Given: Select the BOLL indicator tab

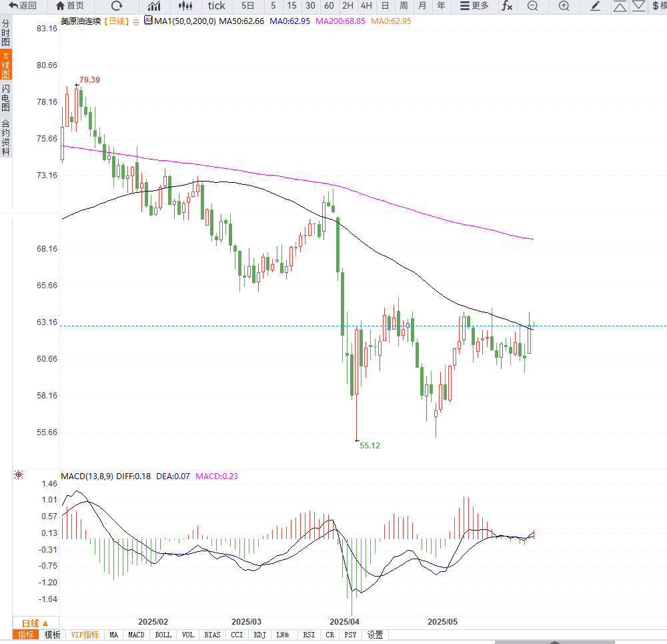Looking at the screenshot, I should [x=163, y=635].
